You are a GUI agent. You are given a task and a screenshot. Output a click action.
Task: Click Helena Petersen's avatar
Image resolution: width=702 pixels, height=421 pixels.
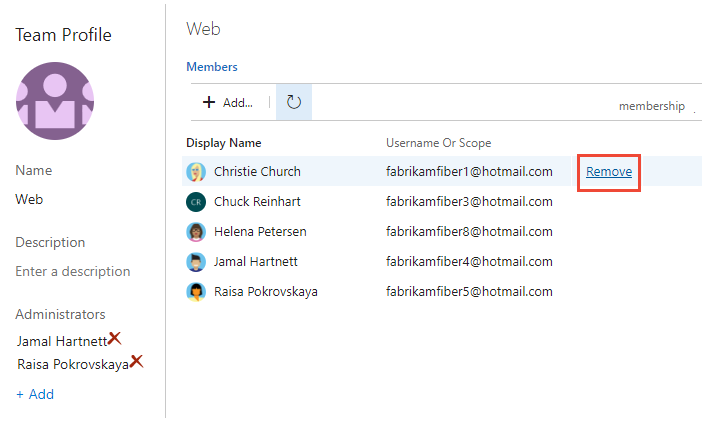[196, 232]
